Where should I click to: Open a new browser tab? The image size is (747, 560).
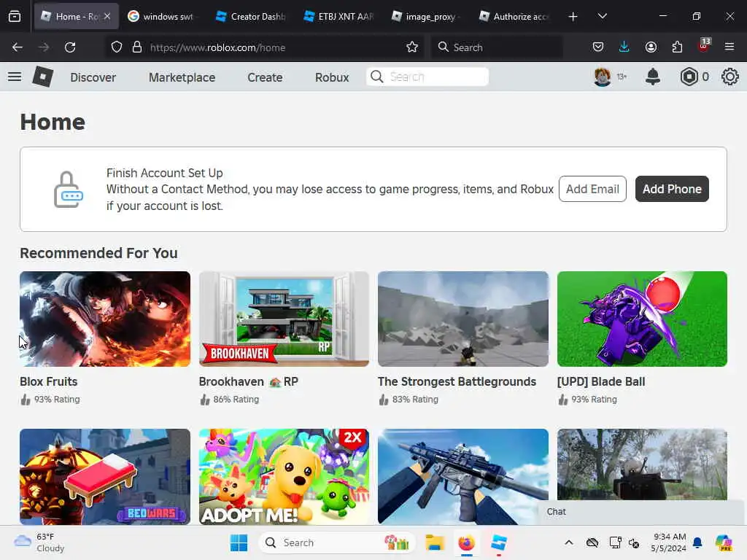[573, 17]
